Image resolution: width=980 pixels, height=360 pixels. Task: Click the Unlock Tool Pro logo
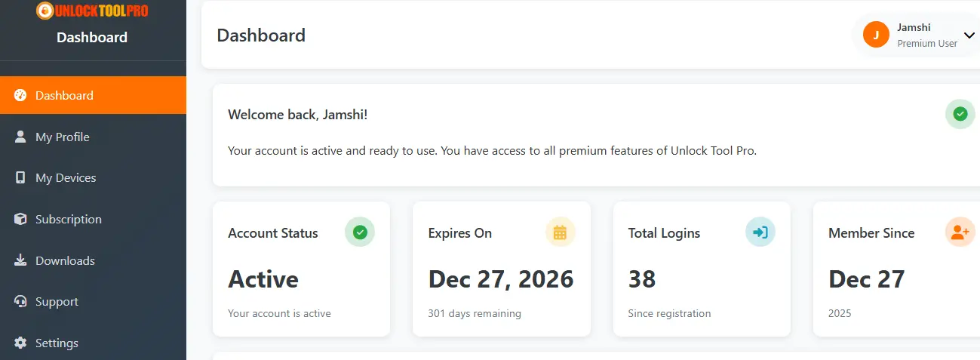click(92, 11)
